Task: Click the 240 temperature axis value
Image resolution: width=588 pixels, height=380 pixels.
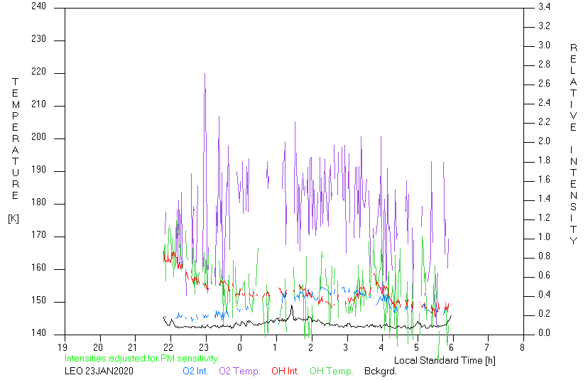Action: [38, 6]
